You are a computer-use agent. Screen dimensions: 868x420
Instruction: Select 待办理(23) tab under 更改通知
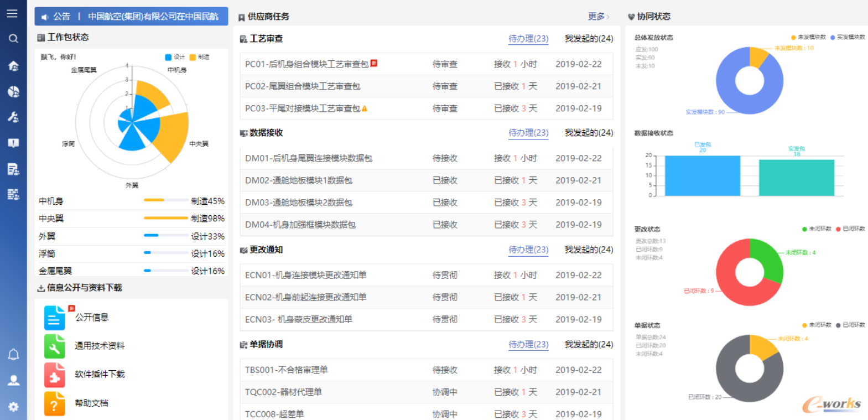tap(528, 250)
